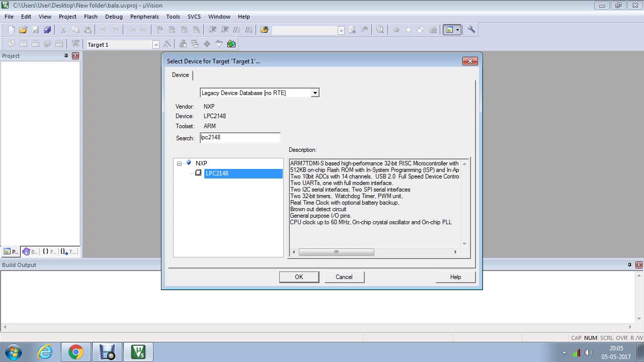Collapse the NXP tree node
This screenshot has width=644, height=362.
pyautogui.click(x=179, y=163)
